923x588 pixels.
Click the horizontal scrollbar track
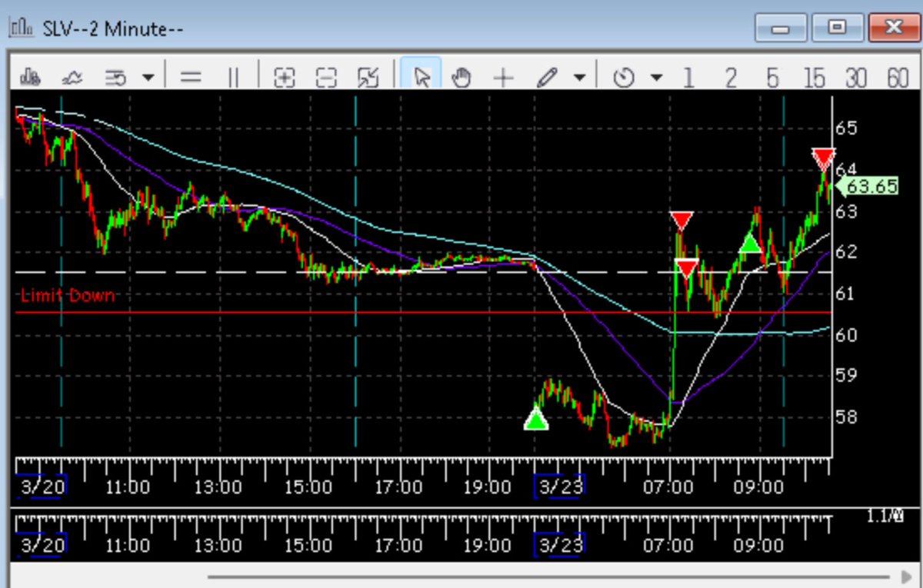(548, 576)
